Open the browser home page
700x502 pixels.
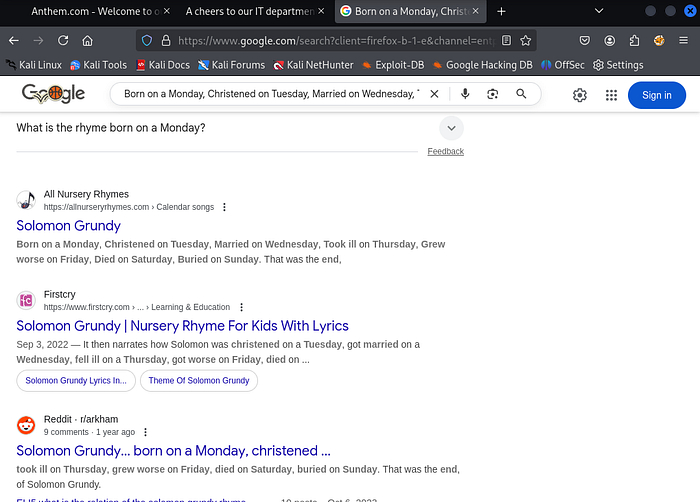click(x=88, y=41)
